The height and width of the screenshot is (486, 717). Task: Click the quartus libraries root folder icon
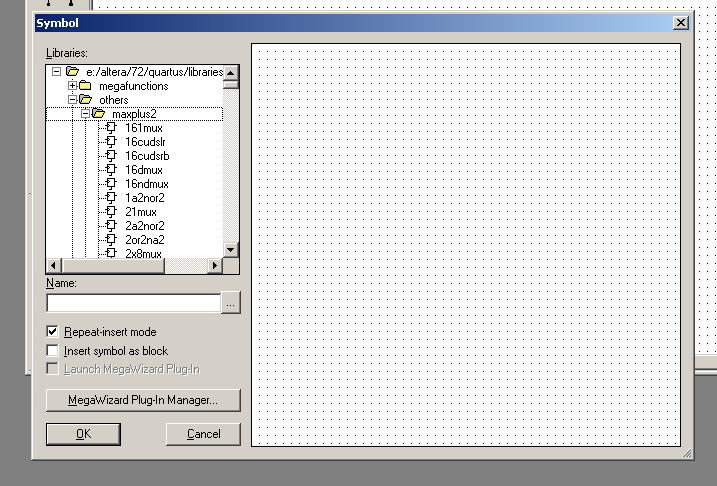click(72, 71)
